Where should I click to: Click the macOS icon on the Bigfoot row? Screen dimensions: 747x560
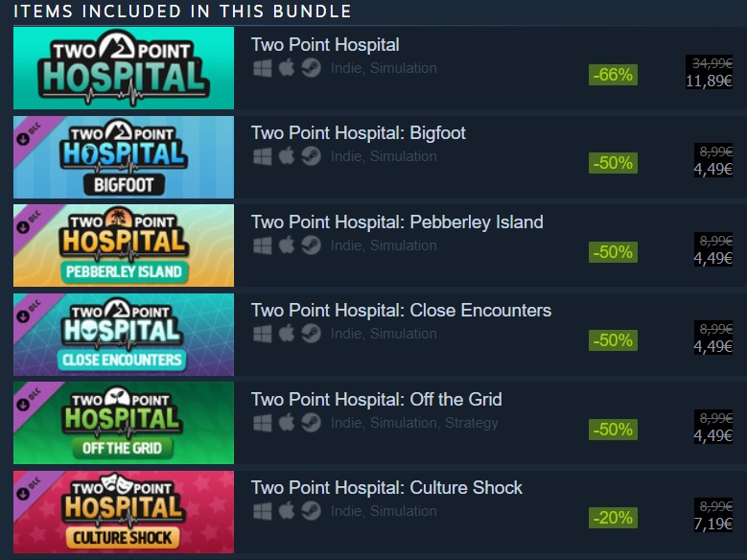coord(287,156)
